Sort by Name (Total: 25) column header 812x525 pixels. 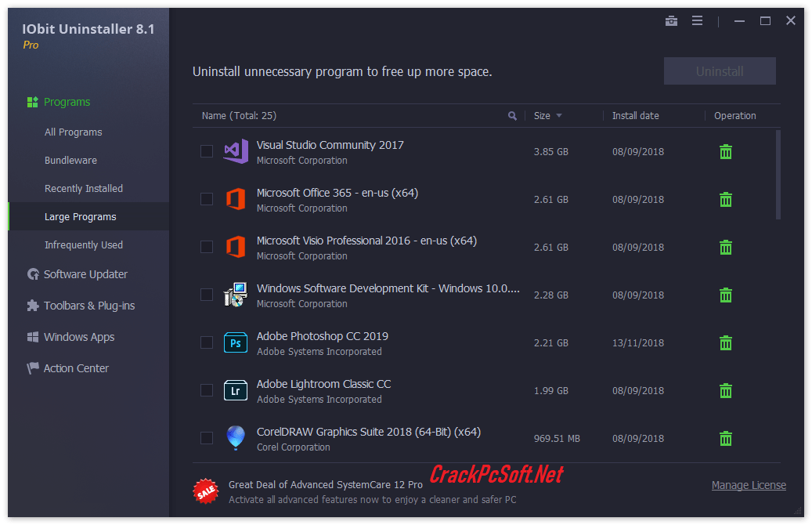(239, 115)
